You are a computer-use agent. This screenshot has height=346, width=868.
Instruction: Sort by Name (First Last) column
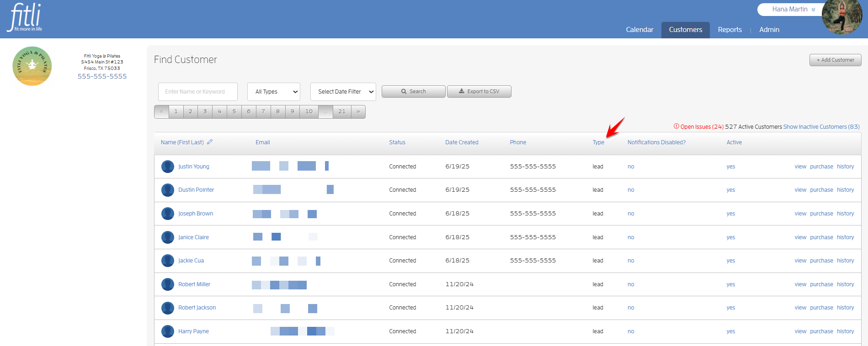[x=182, y=142]
